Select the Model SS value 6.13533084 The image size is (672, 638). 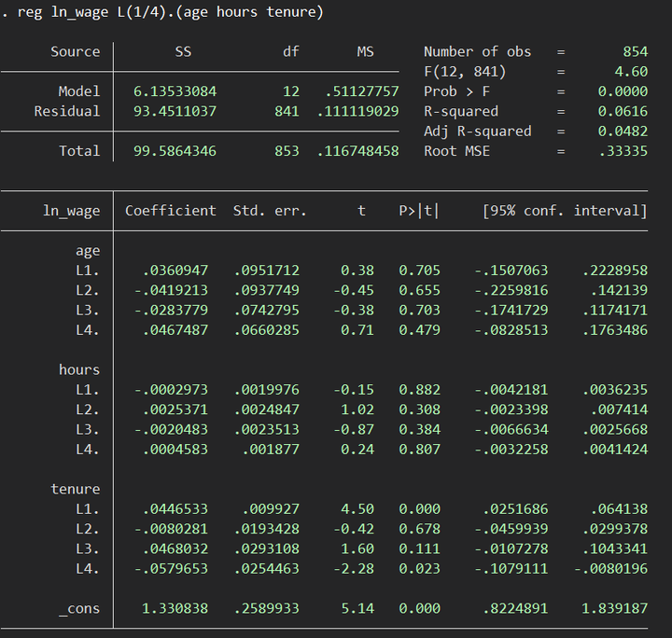pos(175,91)
